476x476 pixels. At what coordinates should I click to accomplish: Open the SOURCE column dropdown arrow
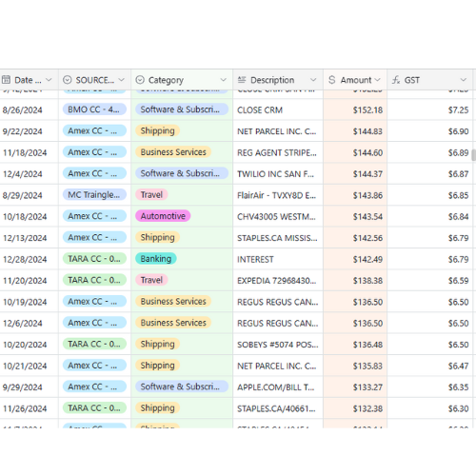[x=122, y=80]
